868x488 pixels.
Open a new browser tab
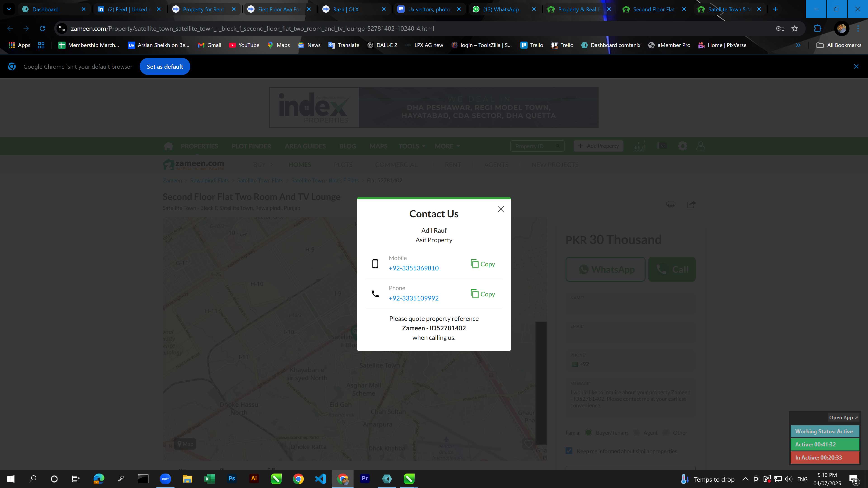(x=775, y=9)
